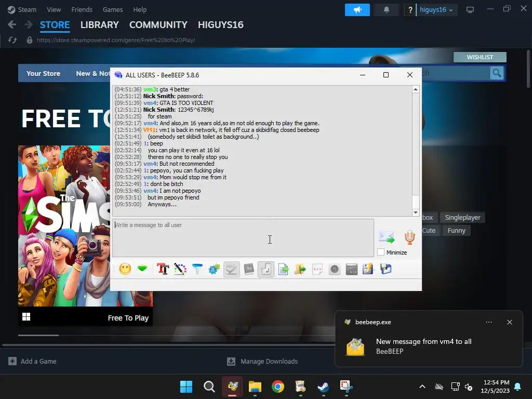Change chat font with the TT icon
This screenshot has width=532, height=399.
pyautogui.click(x=163, y=270)
